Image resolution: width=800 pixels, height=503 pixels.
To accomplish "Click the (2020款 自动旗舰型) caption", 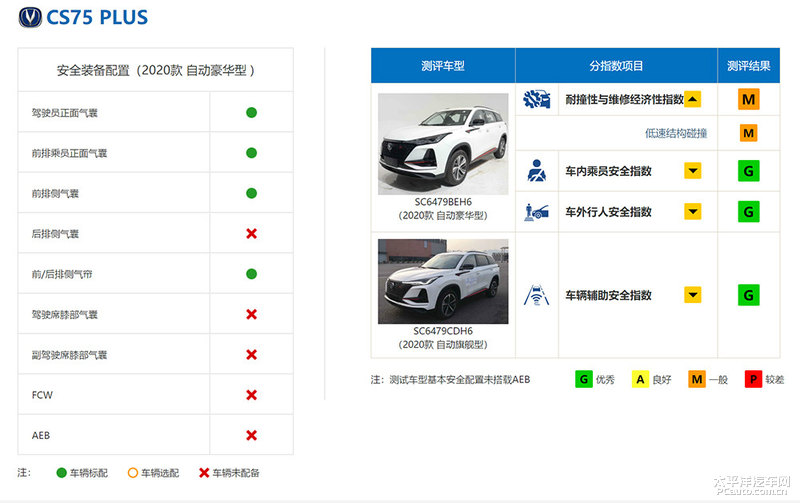I will pyautogui.click(x=443, y=345).
